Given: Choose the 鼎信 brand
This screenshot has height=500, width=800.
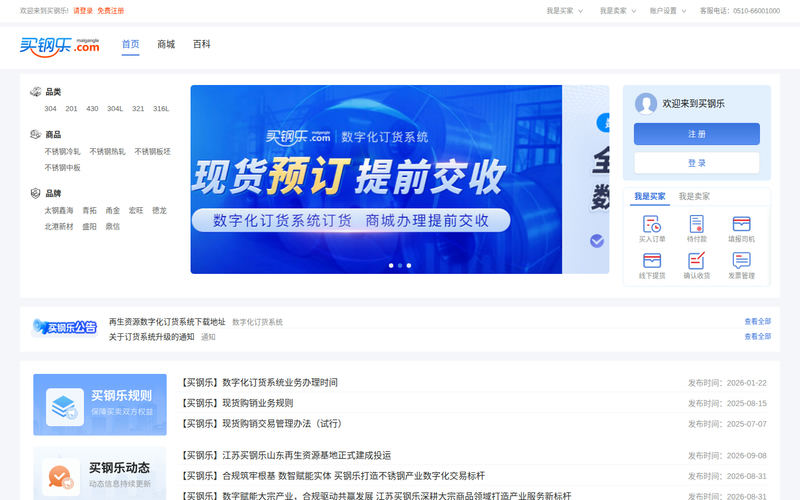Looking at the screenshot, I should tap(113, 227).
